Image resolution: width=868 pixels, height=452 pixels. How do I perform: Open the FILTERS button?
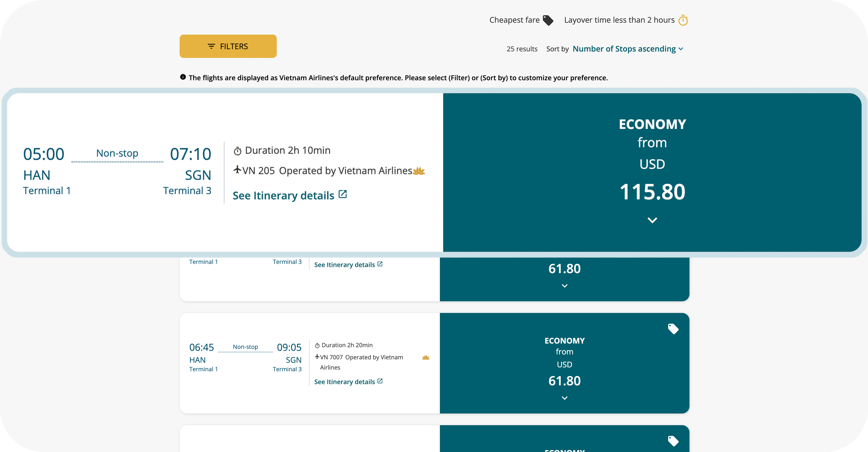coord(228,46)
